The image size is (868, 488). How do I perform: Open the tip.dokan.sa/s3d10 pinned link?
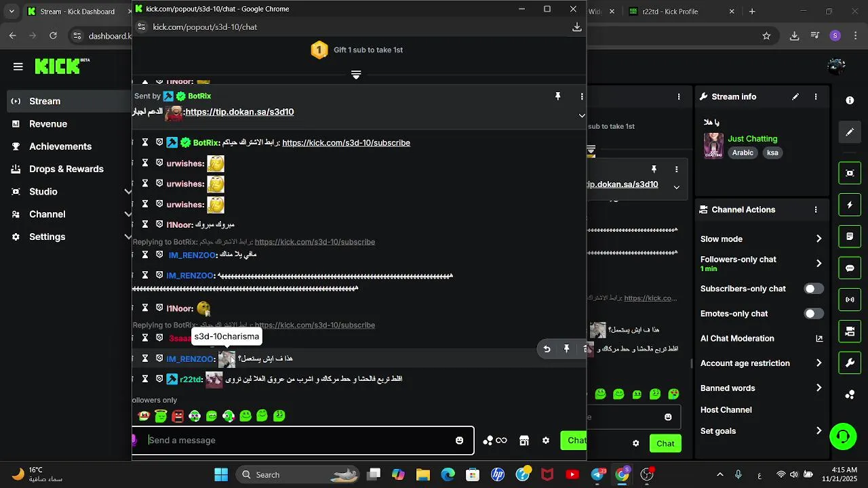pos(240,112)
